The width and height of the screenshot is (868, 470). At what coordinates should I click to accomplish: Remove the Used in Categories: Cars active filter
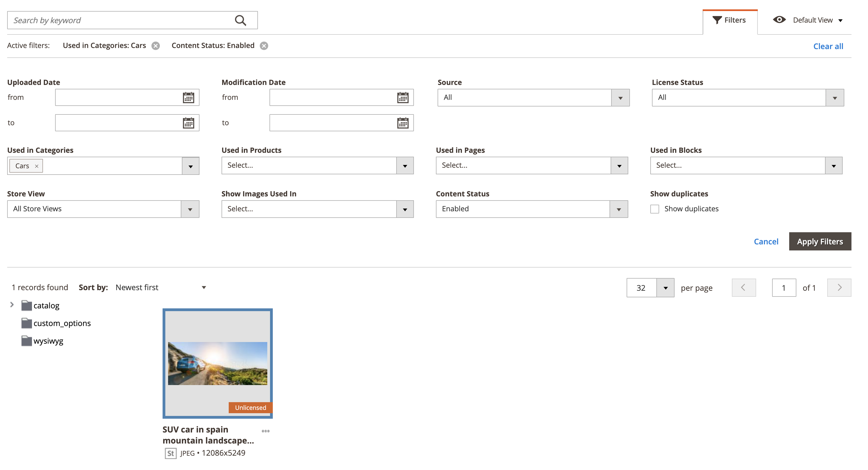[155, 46]
